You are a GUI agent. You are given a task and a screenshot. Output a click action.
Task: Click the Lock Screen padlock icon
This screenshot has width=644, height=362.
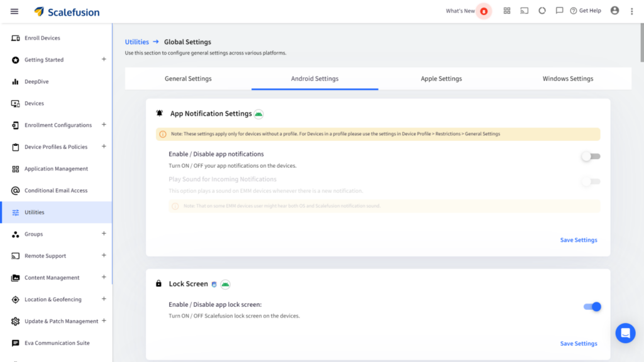coord(158,283)
